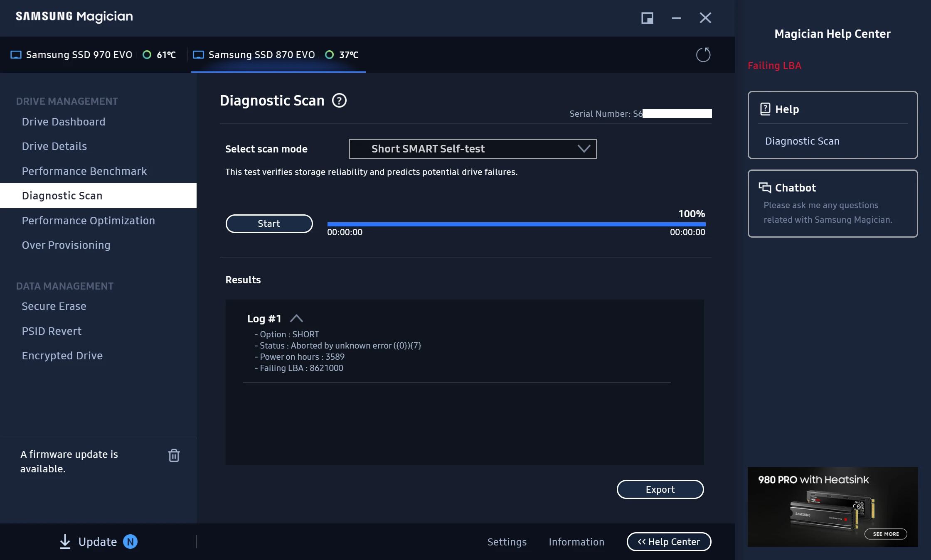This screenshot has height=560, width=931.
Task: Click SEE MORE on the 980 PRO ad
Action: 886,534
